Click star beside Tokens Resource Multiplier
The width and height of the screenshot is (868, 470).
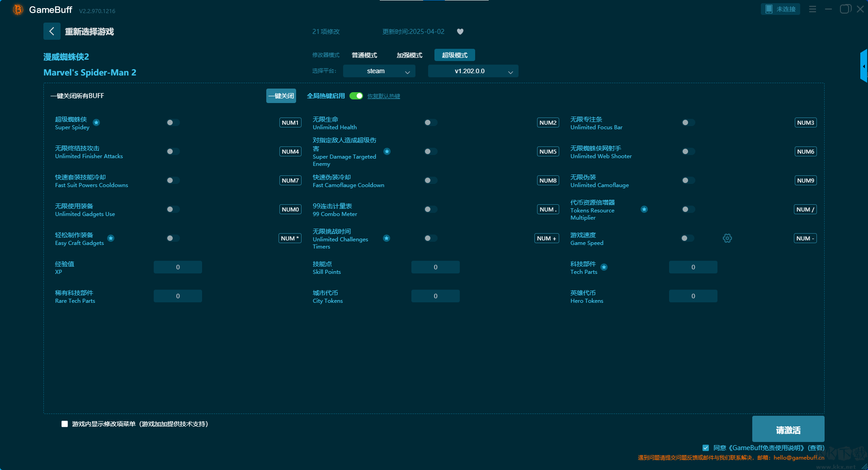(x=644, y=209)
